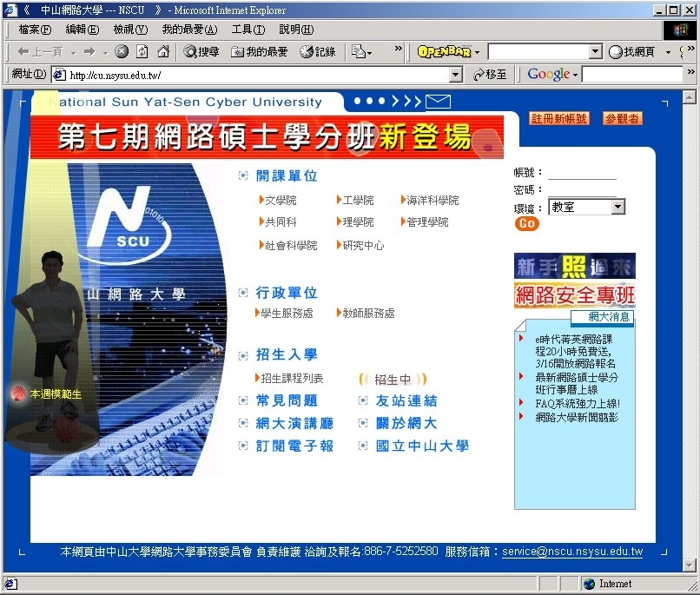Expand the OpenBar toolbar overflow chevron
Screen dimensions: 700x595
point(691,48)
